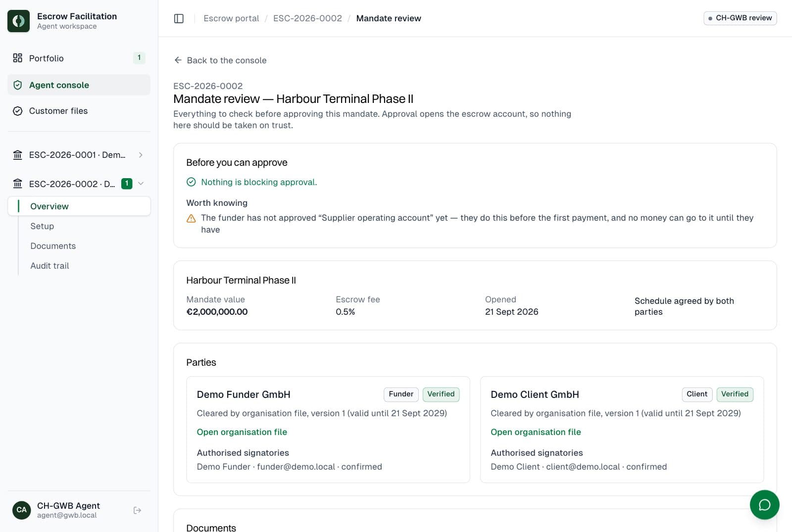Click the Verified tag on Demo Client GmbH

735,394
